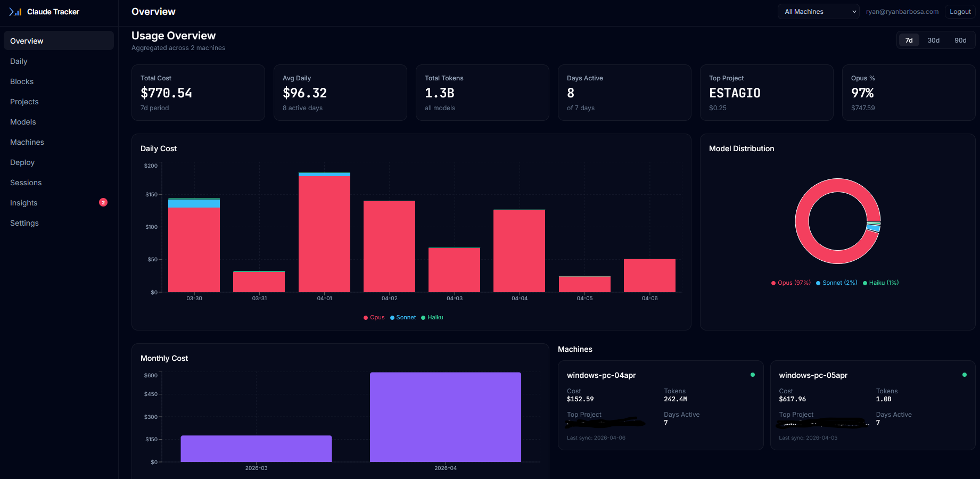Viewport: 980px width, 479px height.
Task: Click the 04-01 bar in Daily Cost chart
Action: 324,234
